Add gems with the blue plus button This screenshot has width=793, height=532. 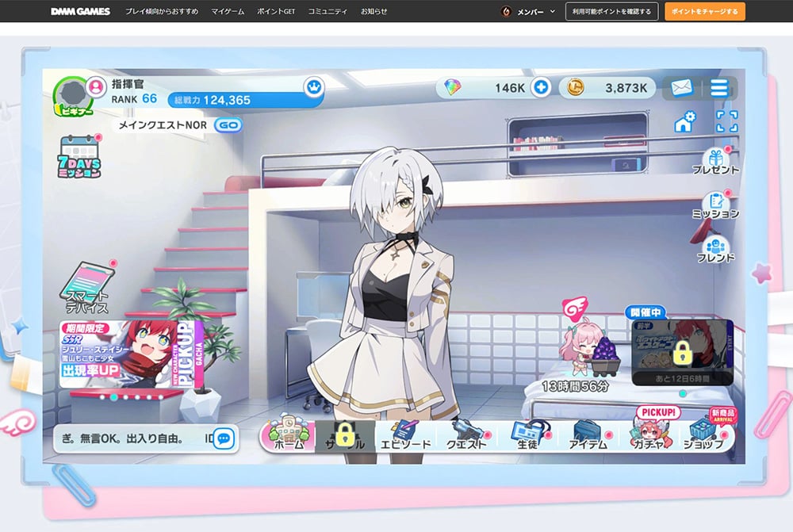pos(541,87)
